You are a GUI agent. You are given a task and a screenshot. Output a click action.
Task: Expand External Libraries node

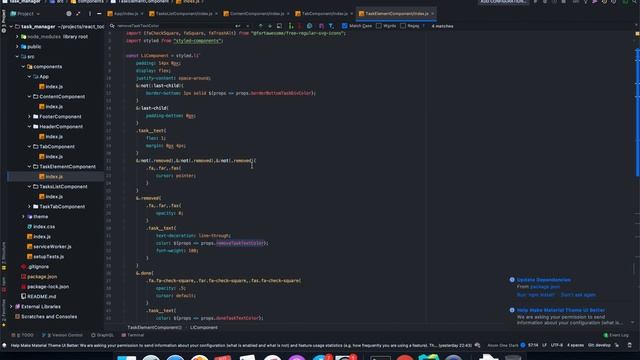pos(11,307)
